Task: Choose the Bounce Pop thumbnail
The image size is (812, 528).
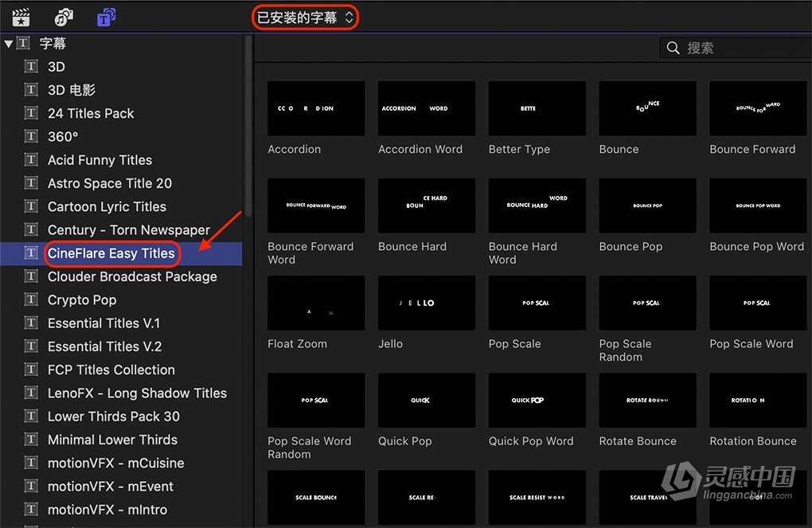Action: [647, 205]
